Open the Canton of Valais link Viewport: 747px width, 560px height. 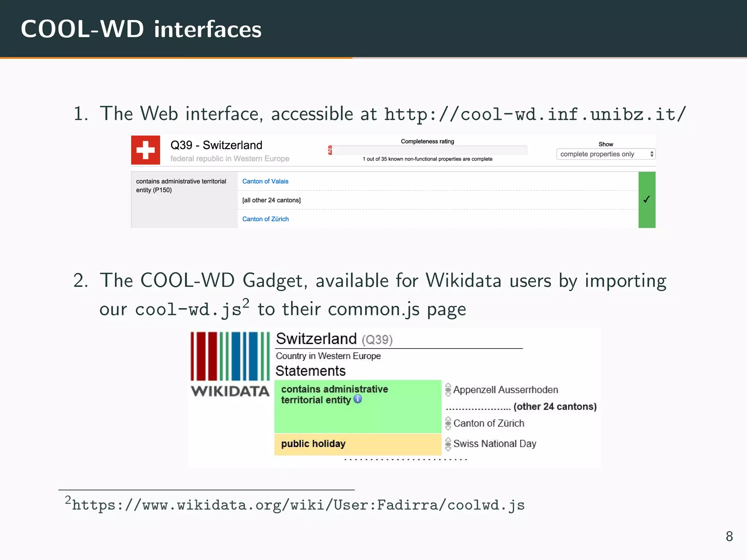tap(265, 181)
